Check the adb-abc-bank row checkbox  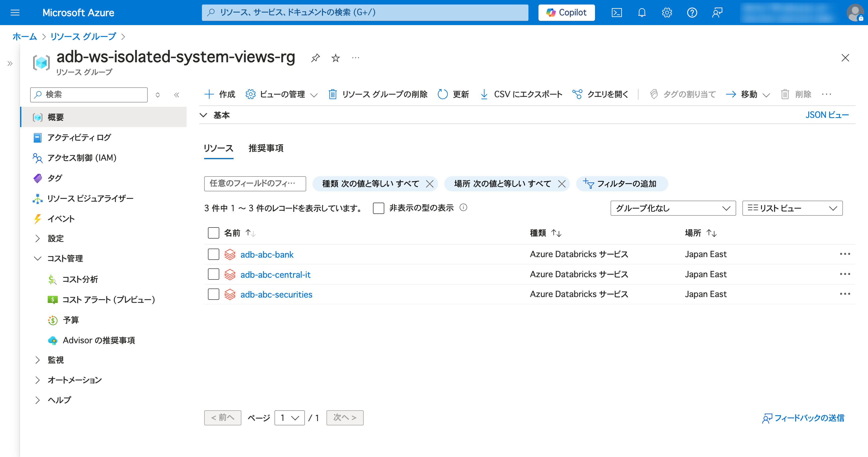pyautogui.click(x=213, y=254)
